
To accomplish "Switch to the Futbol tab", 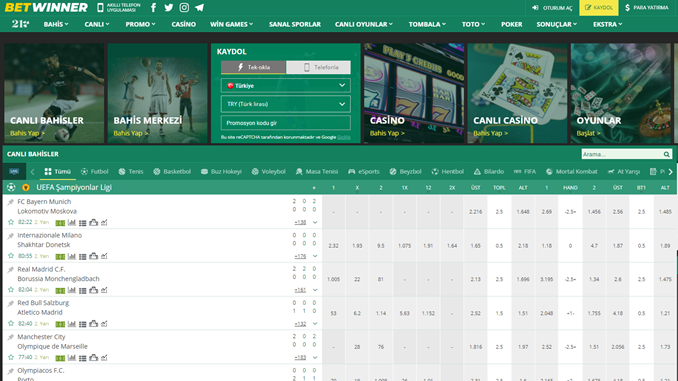I will pyautogui.click(x=94, y=171).
